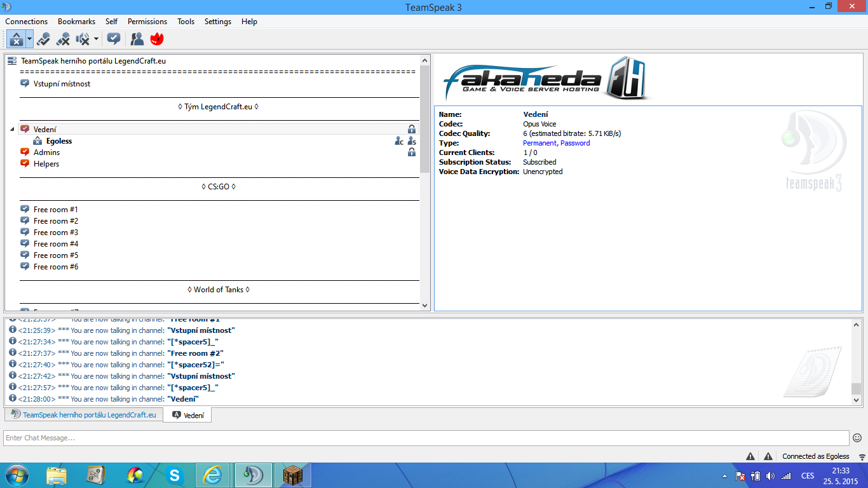Click the channel admin badge on Egoless
This screenshot has width=868, height=488.
click(x=399, y=141)
